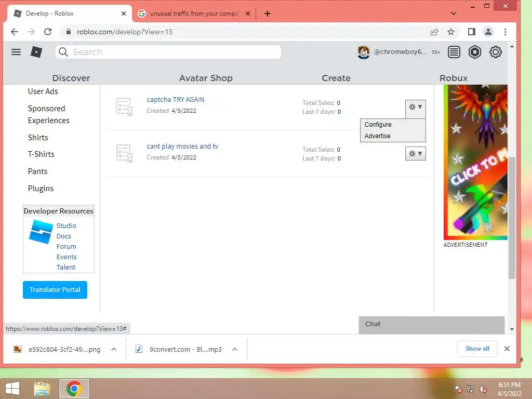Open T-Shirts in sidebar
Viewport: 532px width, 399px height.
coord(41,154)
